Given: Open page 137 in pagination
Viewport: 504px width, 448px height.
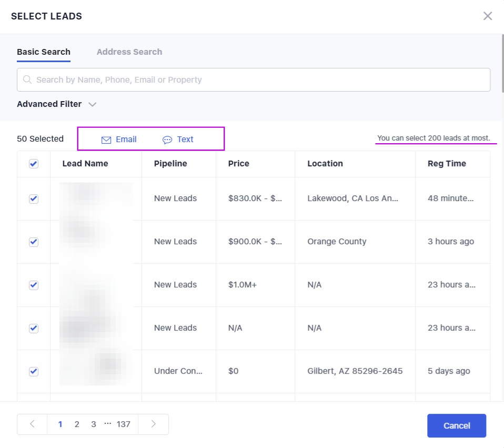Looking at the screenshot, I should click(124, 424).
